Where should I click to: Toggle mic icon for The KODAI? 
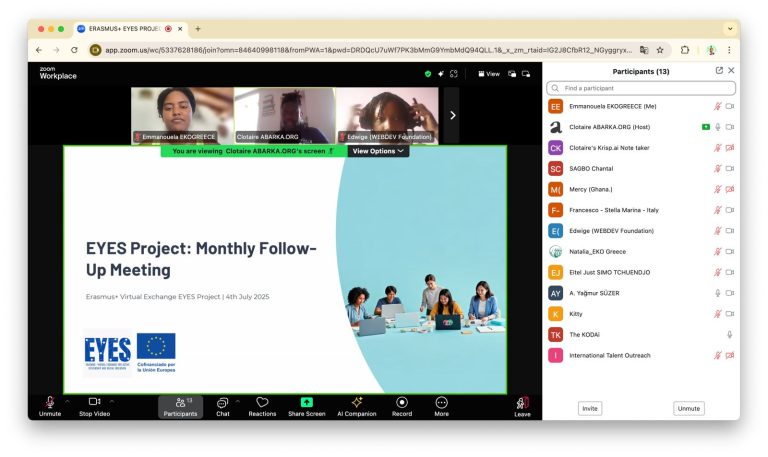(729, 335)
